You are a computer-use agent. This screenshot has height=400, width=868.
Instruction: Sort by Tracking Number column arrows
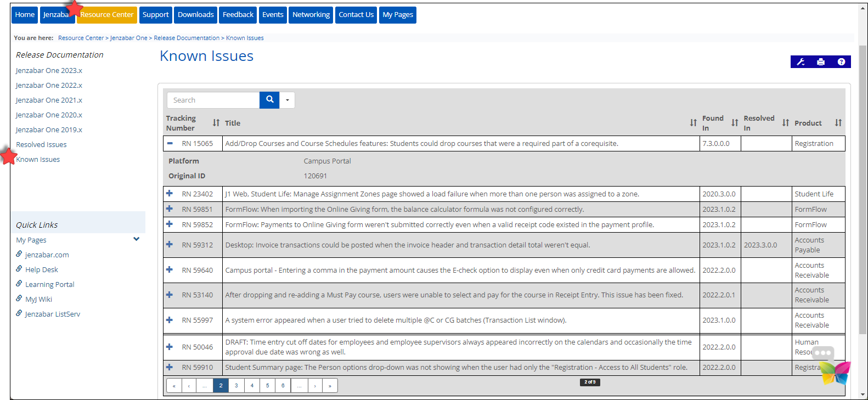pyautogui.click(x=216, y=123)
